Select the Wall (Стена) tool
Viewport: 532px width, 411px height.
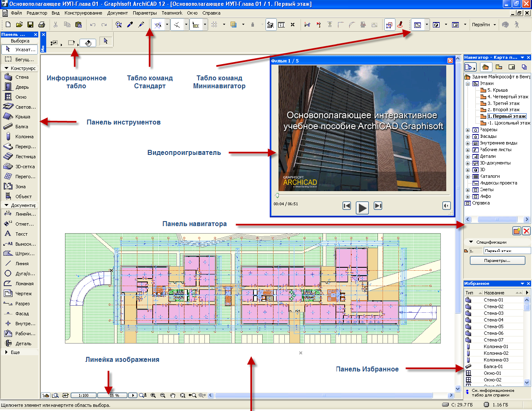tap(20, 77)
